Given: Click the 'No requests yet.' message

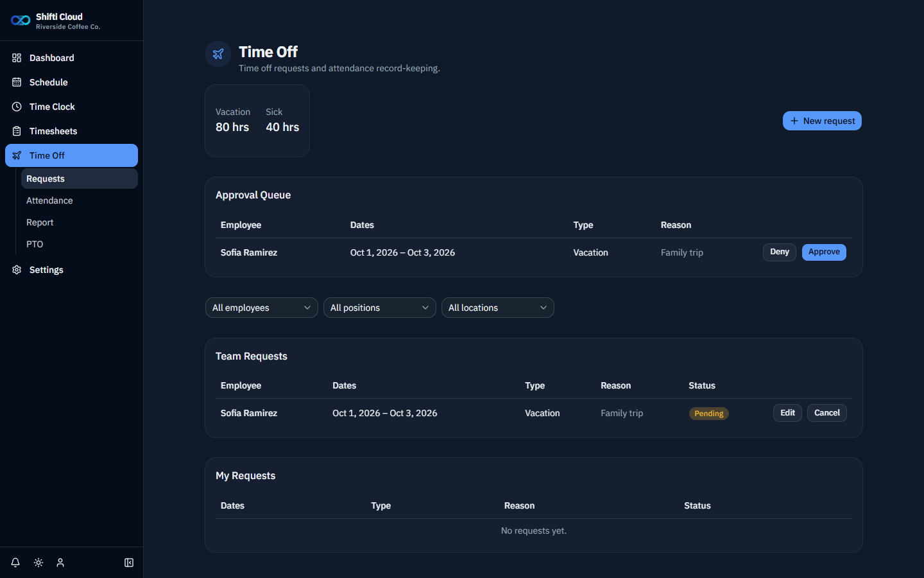Looking at the screenshot, I should [x=534, y=530].
